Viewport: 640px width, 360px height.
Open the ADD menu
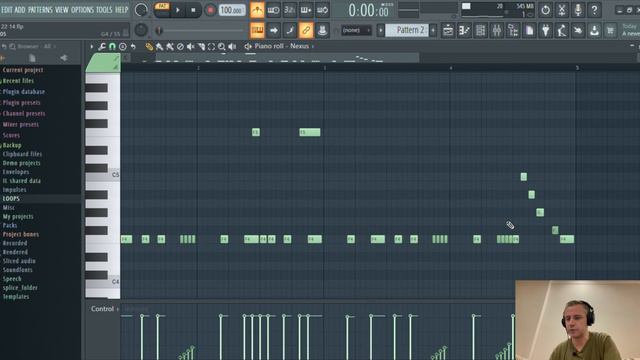[x=20, y=9]
